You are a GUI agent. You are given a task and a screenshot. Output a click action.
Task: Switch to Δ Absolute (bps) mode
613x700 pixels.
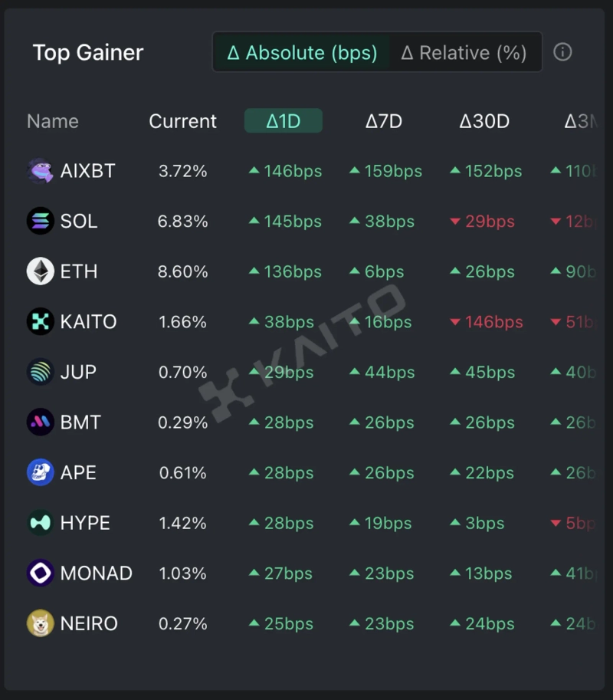(x=302, y=53)
